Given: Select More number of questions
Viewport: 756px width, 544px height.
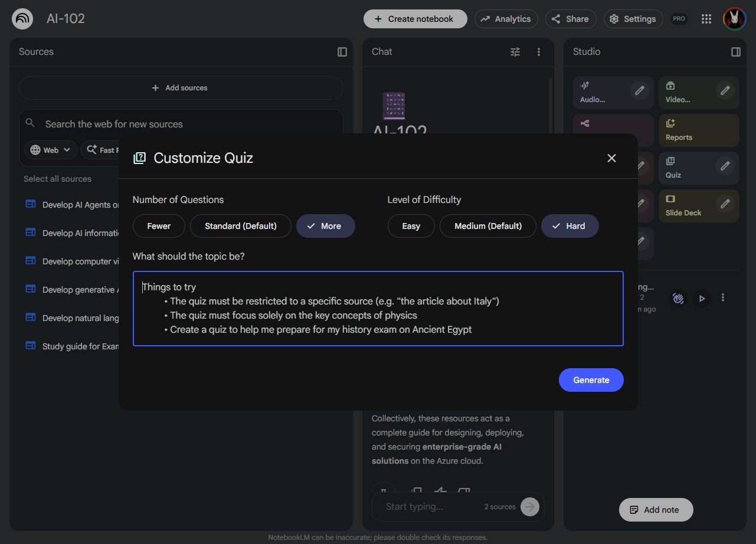Looking at the screenshot, I should (x=326, y=226).
